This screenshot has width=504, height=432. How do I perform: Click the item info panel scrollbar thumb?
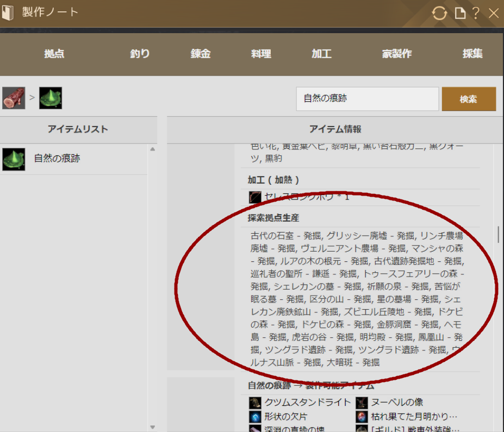pyautogui.click(x=498, y=234)
